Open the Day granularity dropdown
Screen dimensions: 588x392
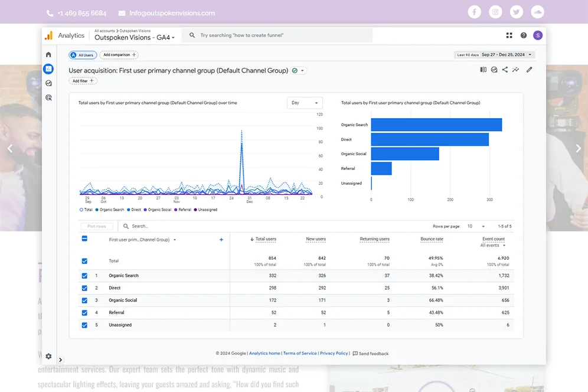click(305, 103)
